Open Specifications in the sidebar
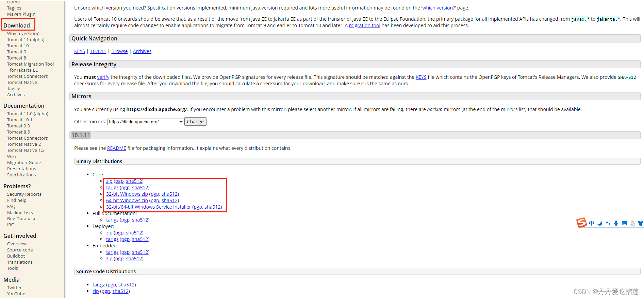 pyautogui.click(x=21, y=175)
